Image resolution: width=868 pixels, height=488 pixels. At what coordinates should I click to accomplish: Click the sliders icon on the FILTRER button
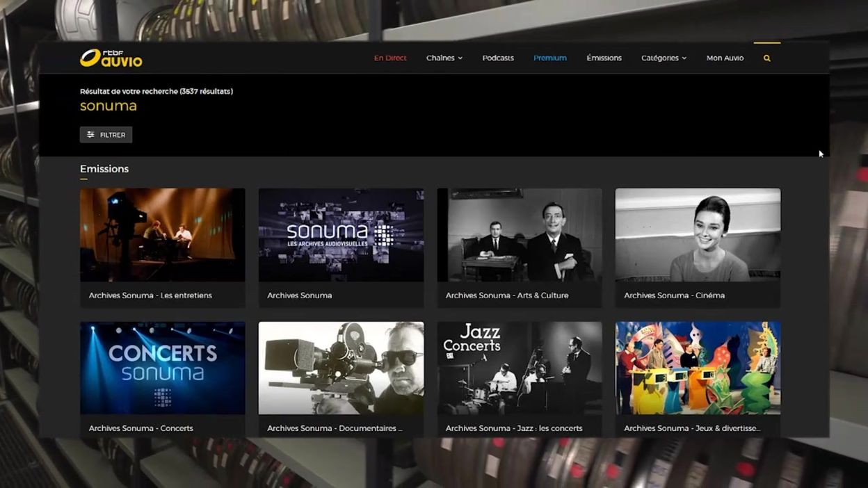click(90, 134)
